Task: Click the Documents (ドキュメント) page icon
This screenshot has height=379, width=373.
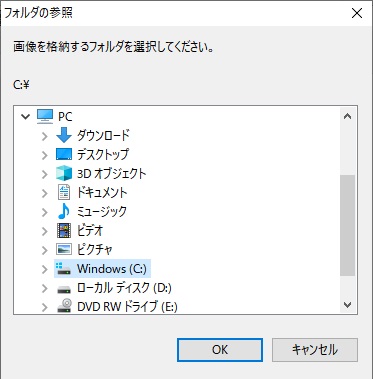Action: click(64, 192)
